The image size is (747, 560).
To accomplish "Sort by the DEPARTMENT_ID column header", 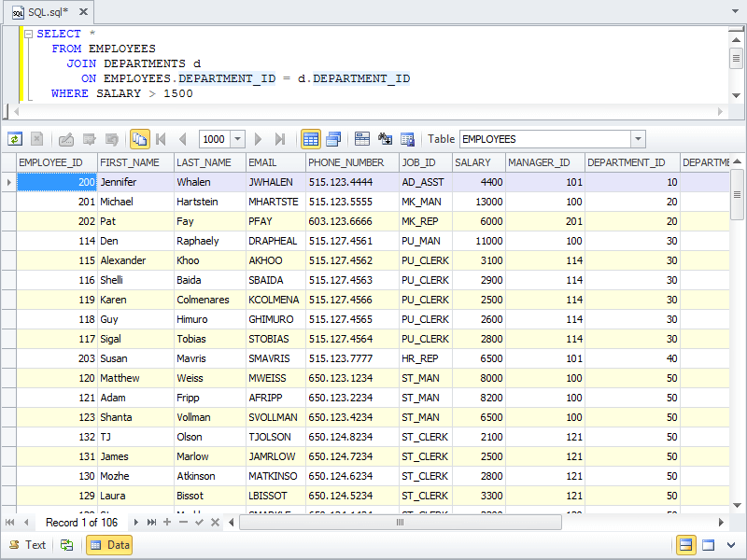I will point(632,162).
